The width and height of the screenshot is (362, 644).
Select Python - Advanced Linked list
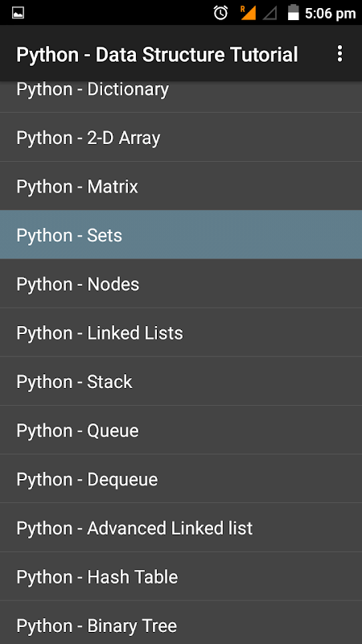coord(181,527)
